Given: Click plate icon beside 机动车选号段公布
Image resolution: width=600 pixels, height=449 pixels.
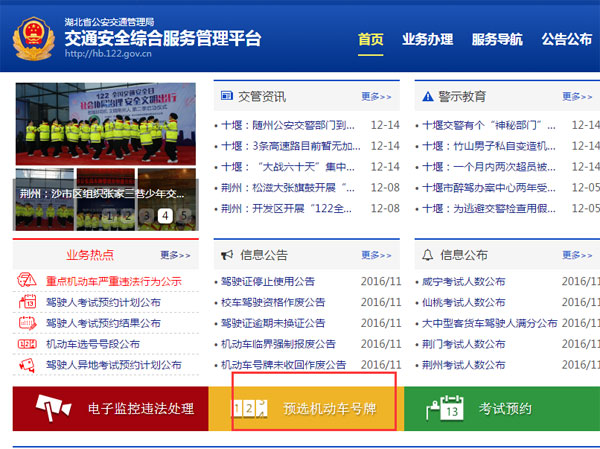Looking at the screenshot, I should (x=27, y=344).
